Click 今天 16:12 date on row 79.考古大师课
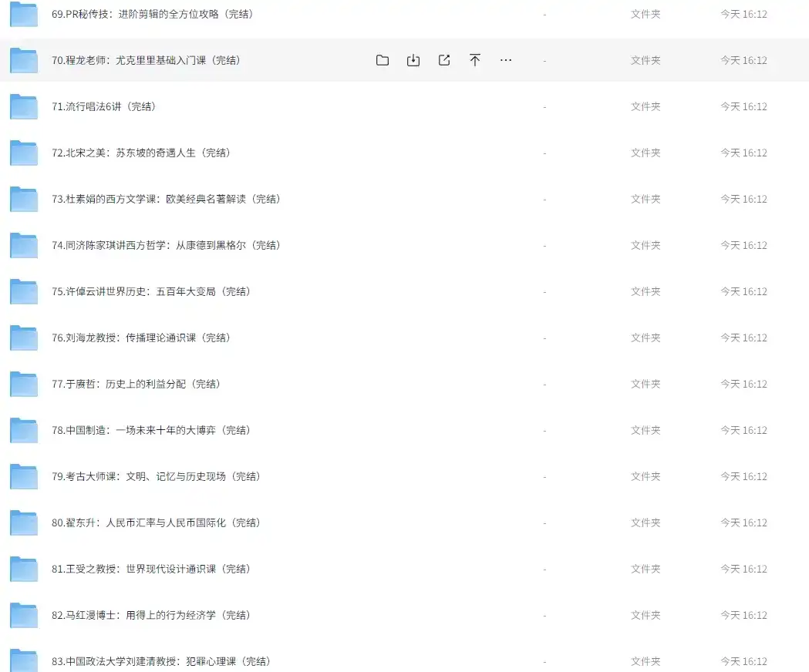The height and width of the screenshot is (672, 809). pyautogui.click(x=743, y=476)
